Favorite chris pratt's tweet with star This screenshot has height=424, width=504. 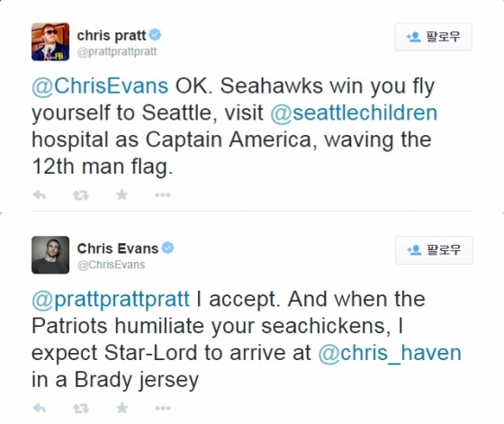tap(121, 194)
